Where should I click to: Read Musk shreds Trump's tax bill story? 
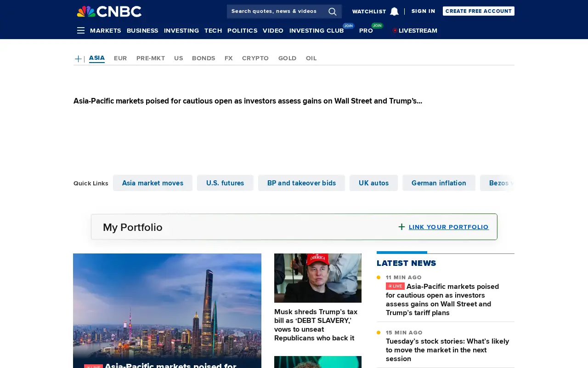[316, 325]
